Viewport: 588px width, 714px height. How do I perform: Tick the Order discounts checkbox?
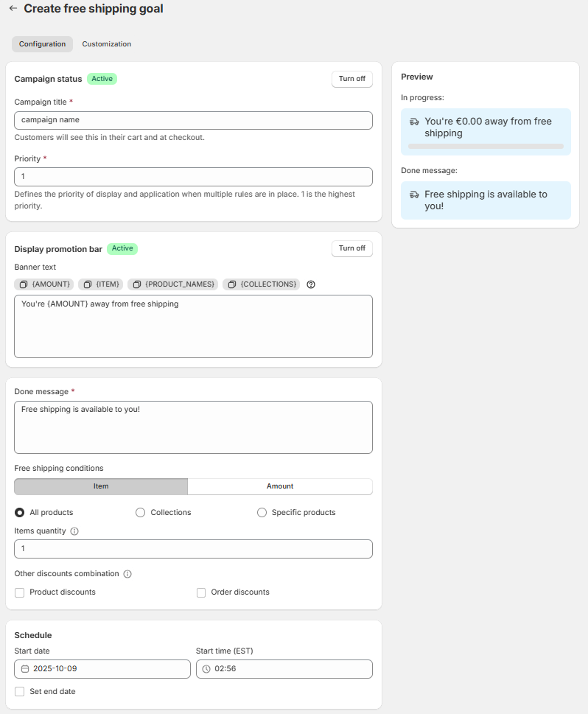tap(201, 592)
